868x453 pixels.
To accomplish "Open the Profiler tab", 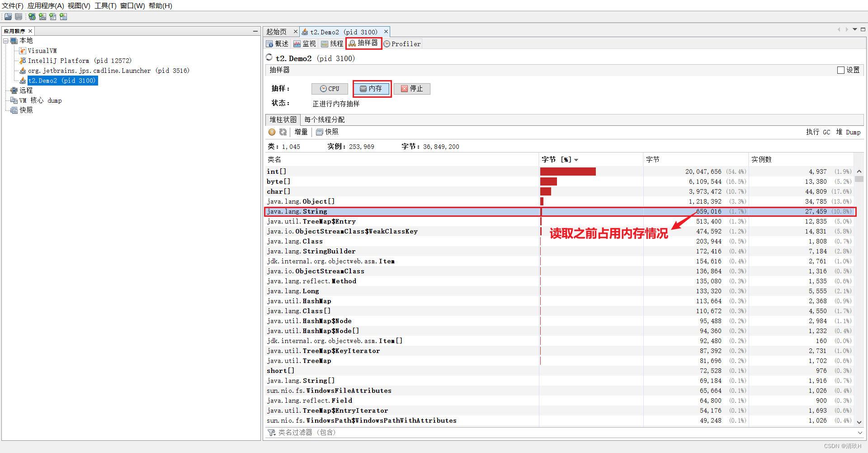I will [x=402, y=44].
